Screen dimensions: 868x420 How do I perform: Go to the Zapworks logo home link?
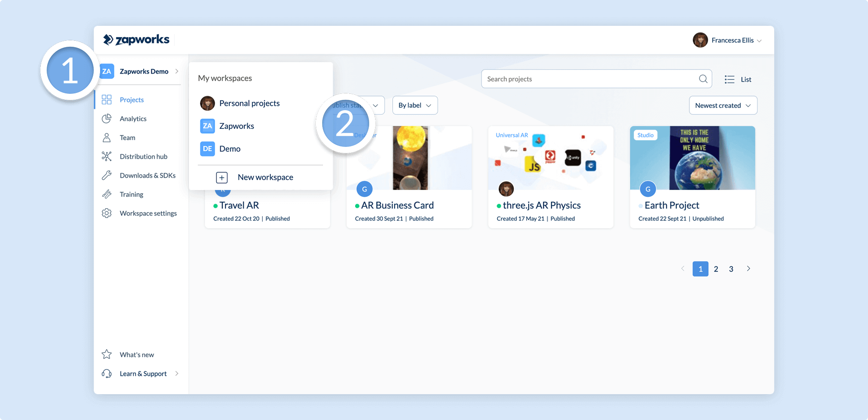pos(136,40)
